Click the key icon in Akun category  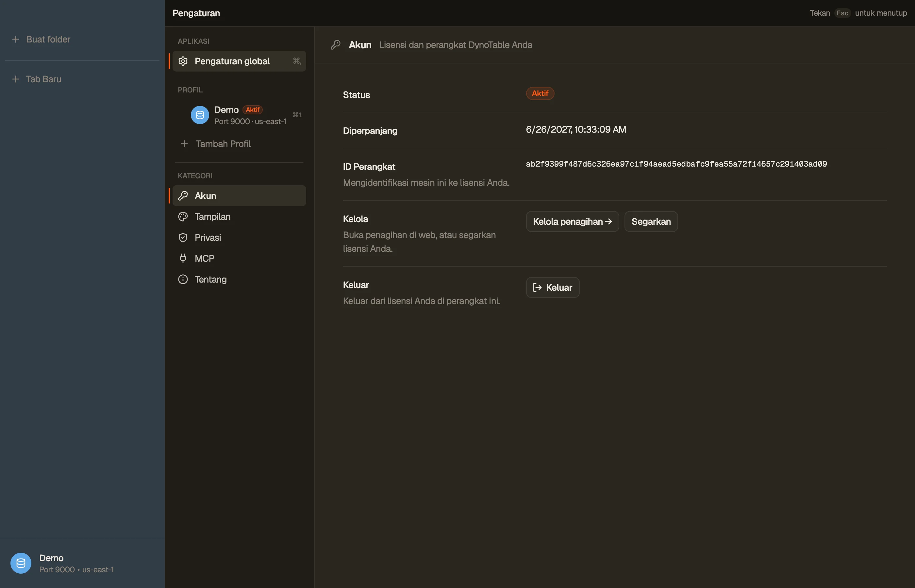183,196
